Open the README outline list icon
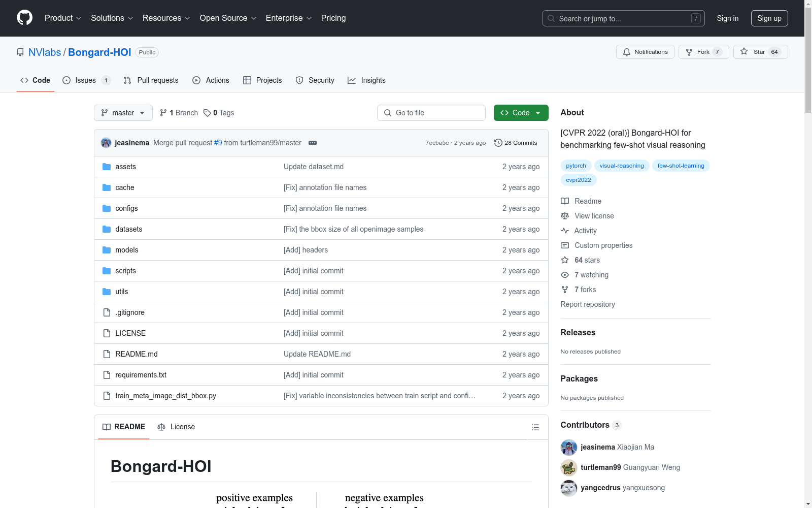The height and width of the screenshot is (508, 812). pos(535,427)
